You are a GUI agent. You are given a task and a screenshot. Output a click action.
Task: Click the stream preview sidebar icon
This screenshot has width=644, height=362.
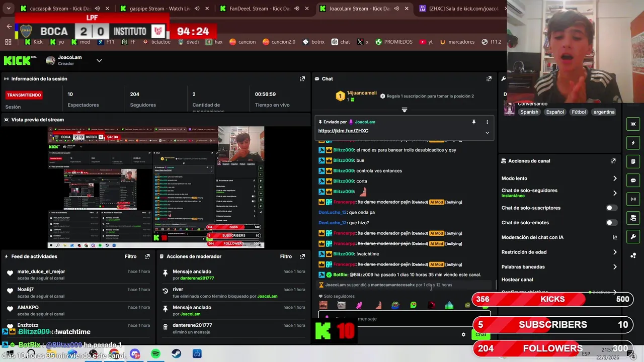[633, 124]
